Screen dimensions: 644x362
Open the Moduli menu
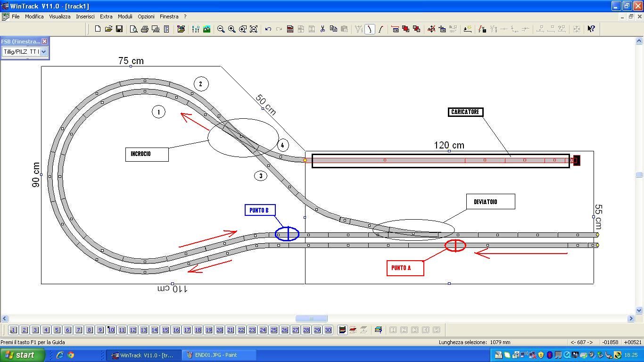(125, 16)
